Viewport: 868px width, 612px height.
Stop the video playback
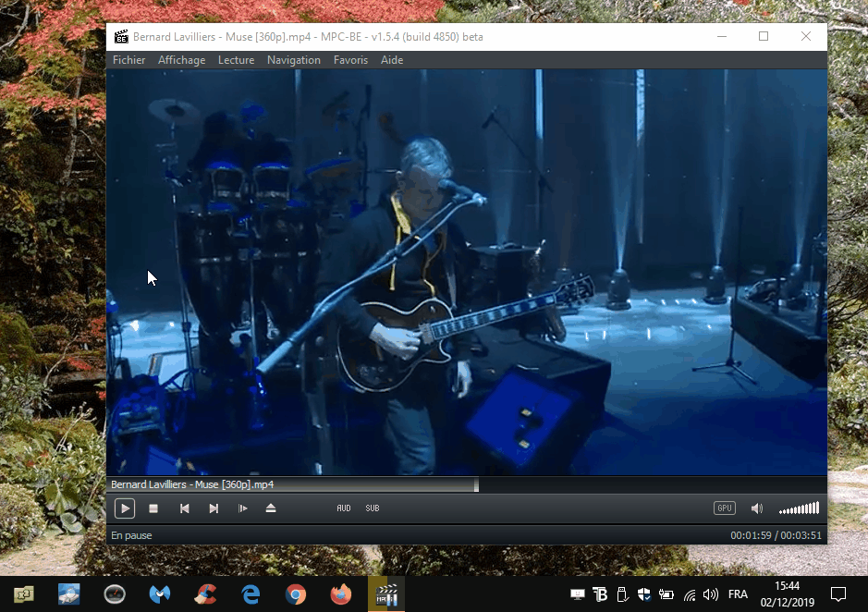click(x=153, y=508)
